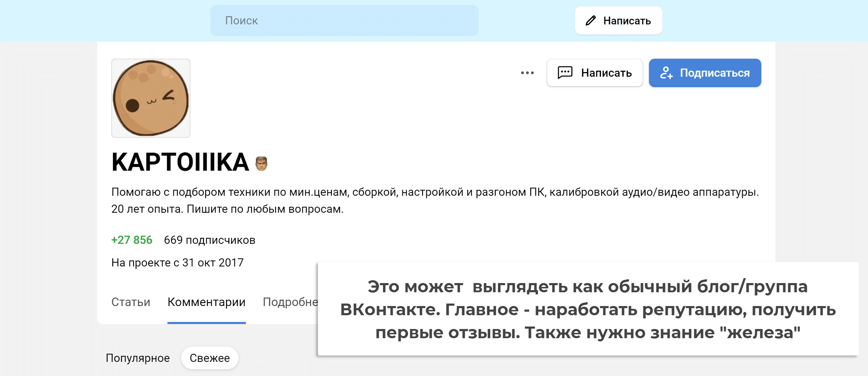The height and width of the screenshot is (376, 868).
Task: Open the three-dots profile menu
Action: [527, 73]
